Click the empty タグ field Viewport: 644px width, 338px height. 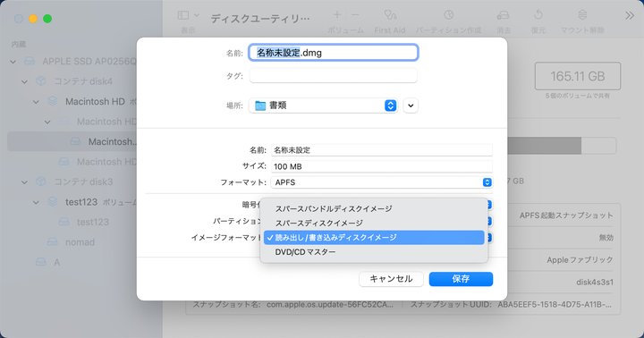point(333,76)
